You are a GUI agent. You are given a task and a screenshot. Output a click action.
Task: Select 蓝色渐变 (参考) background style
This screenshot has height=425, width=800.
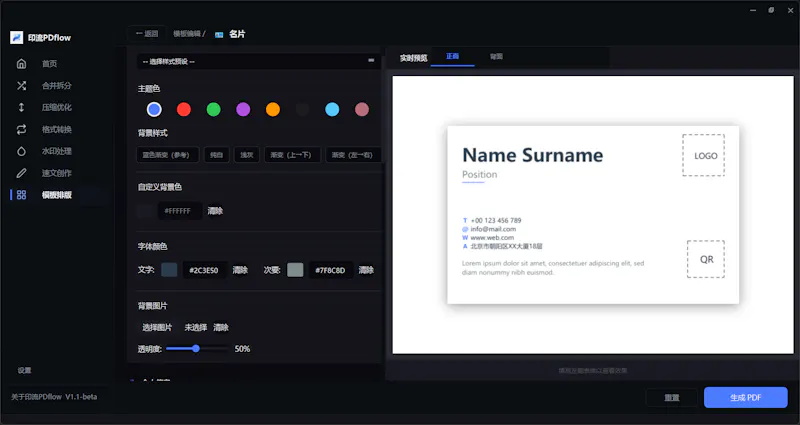[x=168, y=155]
